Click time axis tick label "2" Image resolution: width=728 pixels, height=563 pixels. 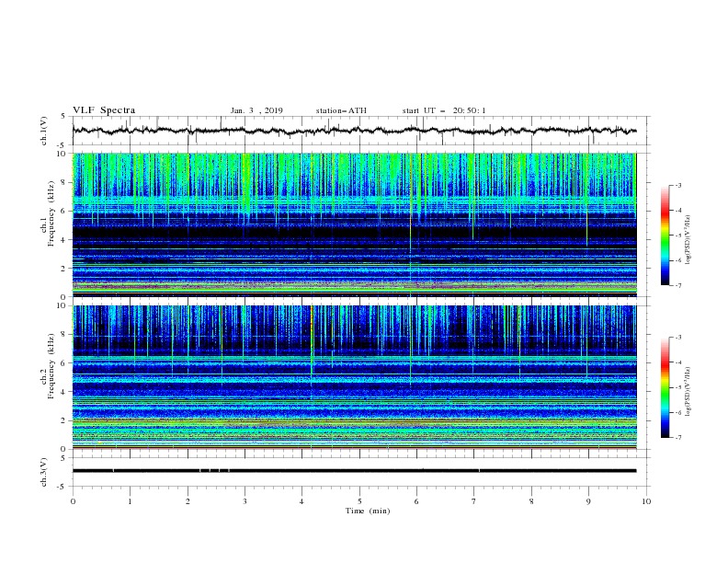click(188, 501)
